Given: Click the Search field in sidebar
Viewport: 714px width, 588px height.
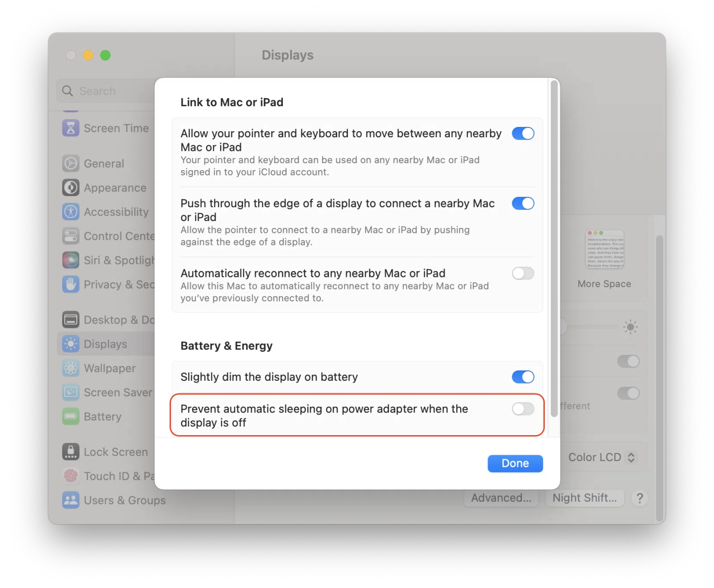Looking at the screenshot, I should (105, 91).
